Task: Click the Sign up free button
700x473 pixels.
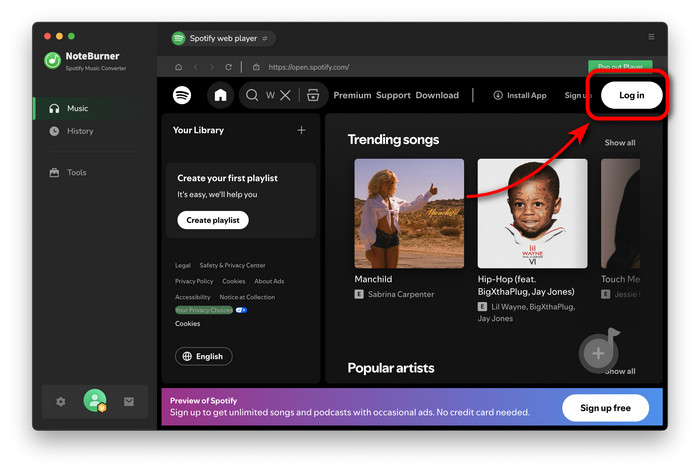Action: pyautogui.click(x=605, y=408)
